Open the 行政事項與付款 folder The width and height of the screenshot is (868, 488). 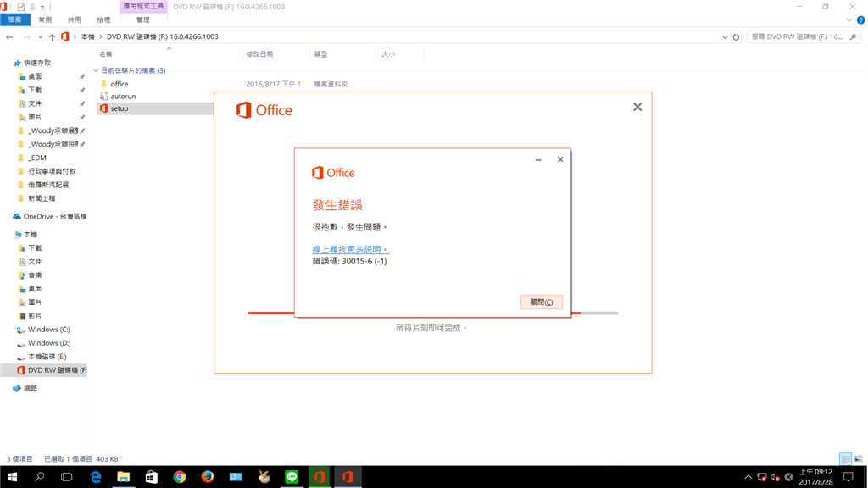[52, 171]
